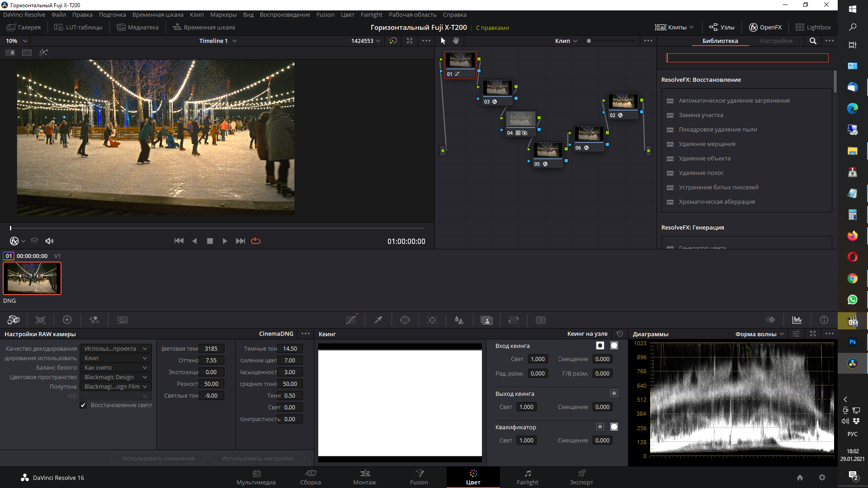Open the Баланс белого 'Как снято' dropdown
The width and height of the screenshot is (868, 488).
116,367
